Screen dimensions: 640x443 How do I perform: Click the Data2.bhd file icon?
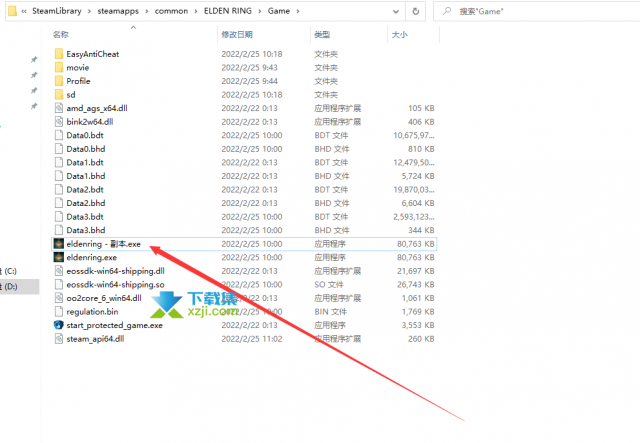pos(59,203)
